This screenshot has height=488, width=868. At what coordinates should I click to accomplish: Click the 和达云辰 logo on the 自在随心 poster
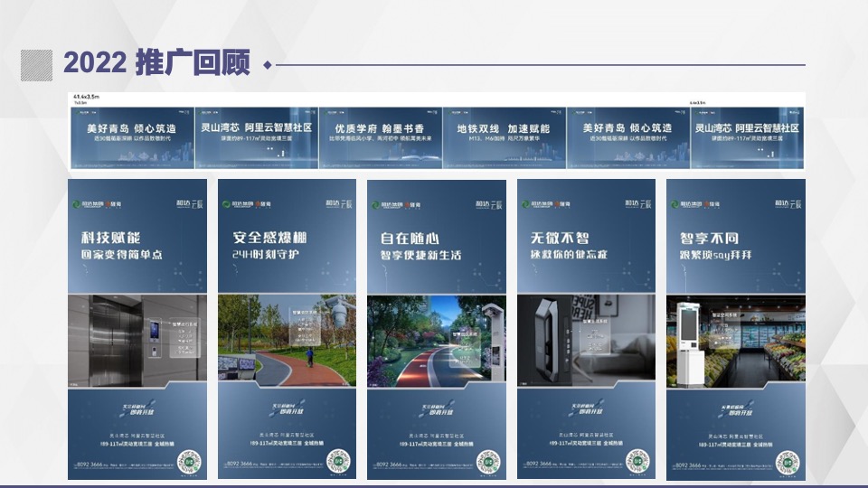click(x=489, y=204)
